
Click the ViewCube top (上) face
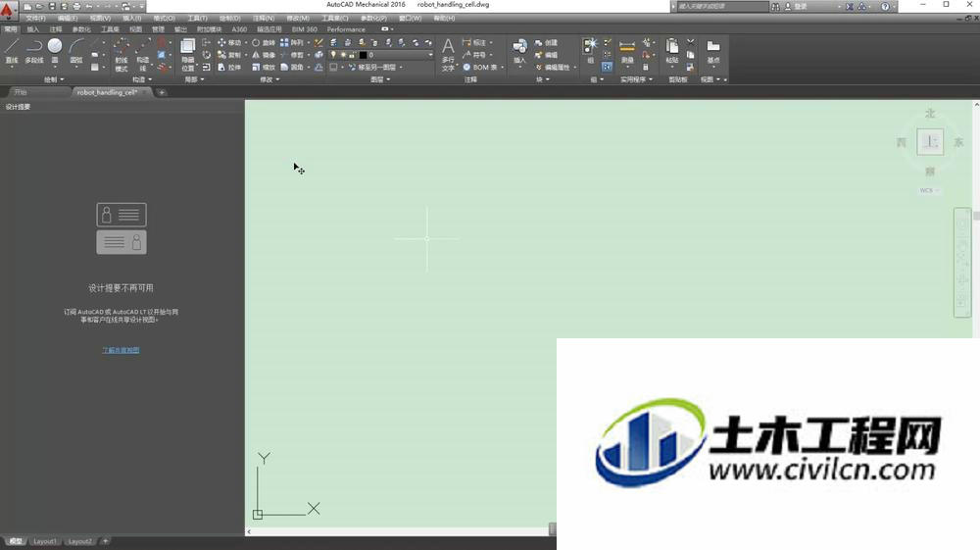(x=930, y=142)
